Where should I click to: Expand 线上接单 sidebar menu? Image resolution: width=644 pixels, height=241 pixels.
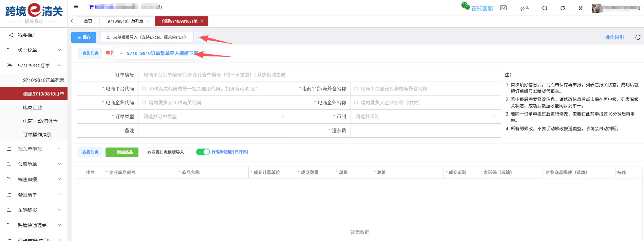click(34, 50)
